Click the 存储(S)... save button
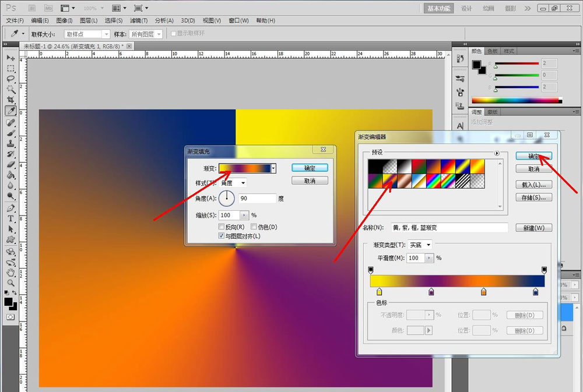The height and width of the screenshot is (392, 583). (533, 197)
